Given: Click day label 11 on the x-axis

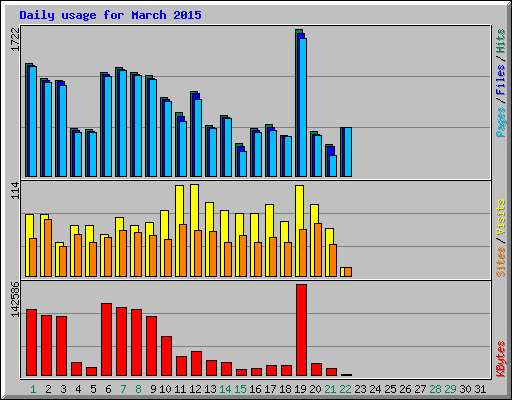Looking at the screenshot, I should click(180, 389).
